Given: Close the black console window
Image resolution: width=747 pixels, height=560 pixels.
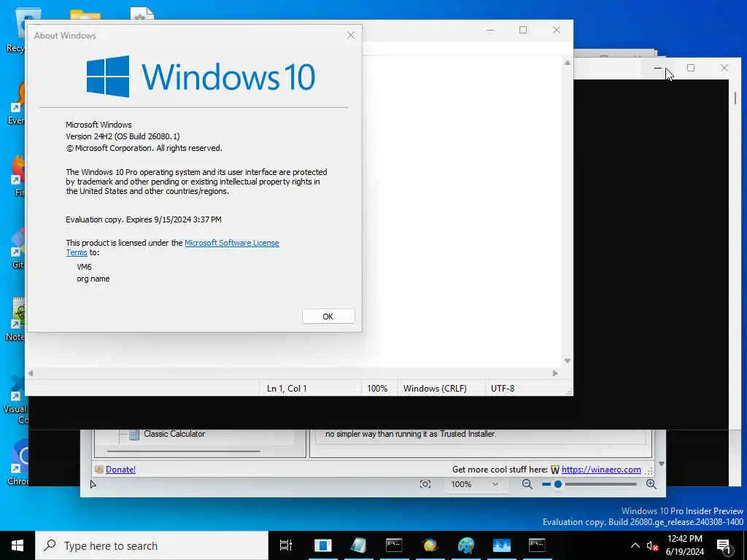Looking at the screenshot, I should pyautogui.click(x=724, y=68).
